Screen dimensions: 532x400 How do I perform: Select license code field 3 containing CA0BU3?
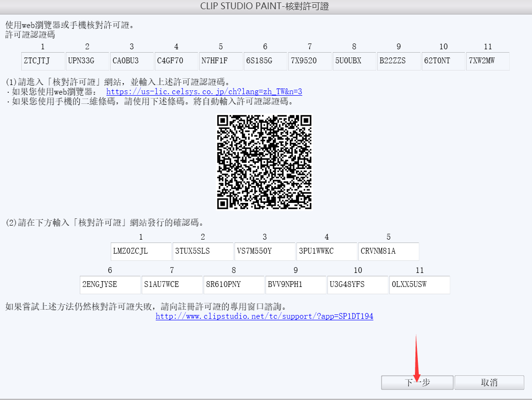point(132,61)
